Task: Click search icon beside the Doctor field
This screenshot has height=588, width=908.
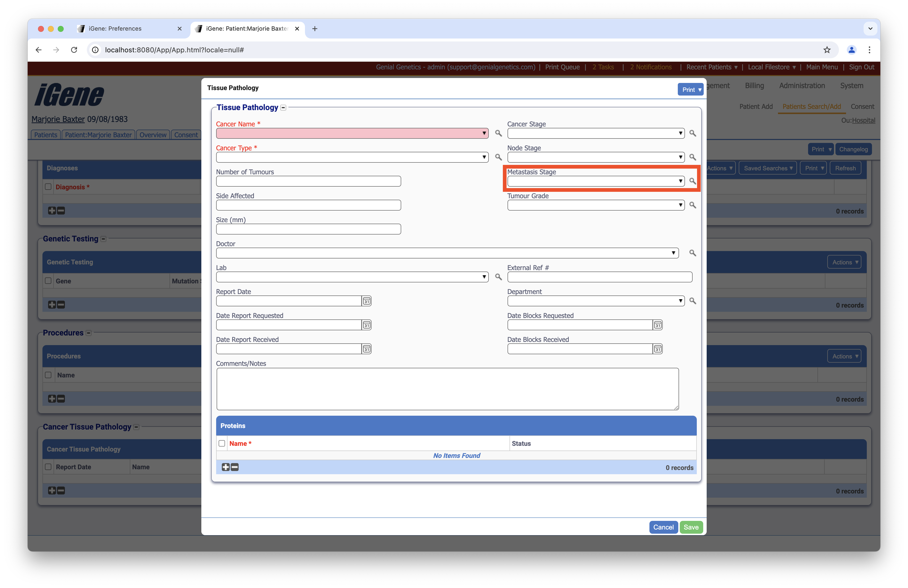Action: point(692,253)
